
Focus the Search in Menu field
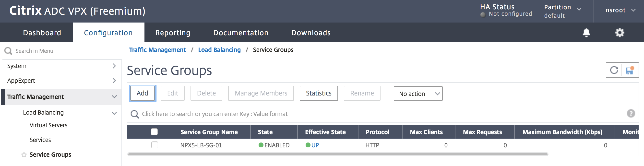click(x=62, y=51)
